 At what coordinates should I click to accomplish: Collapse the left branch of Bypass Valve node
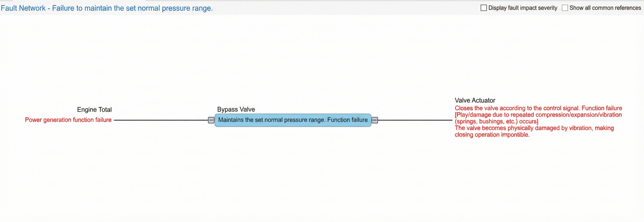pyautogui.click(x=211, y=120)
